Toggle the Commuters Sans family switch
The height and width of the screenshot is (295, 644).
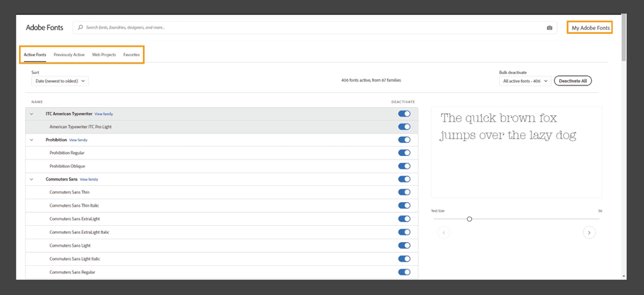click(404, 179)
